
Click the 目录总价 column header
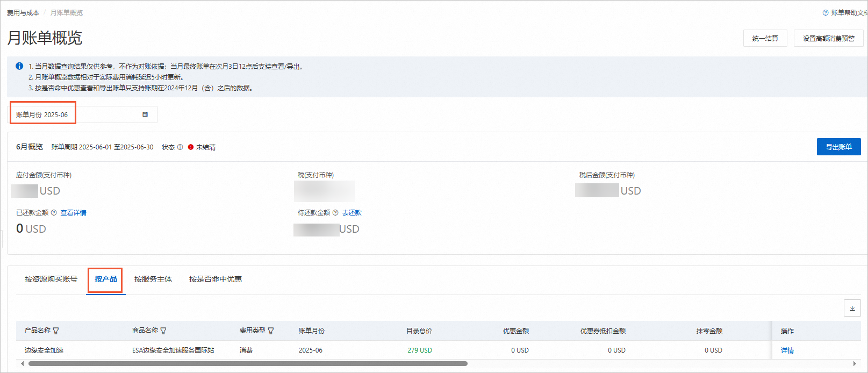(x=419, y=331)
